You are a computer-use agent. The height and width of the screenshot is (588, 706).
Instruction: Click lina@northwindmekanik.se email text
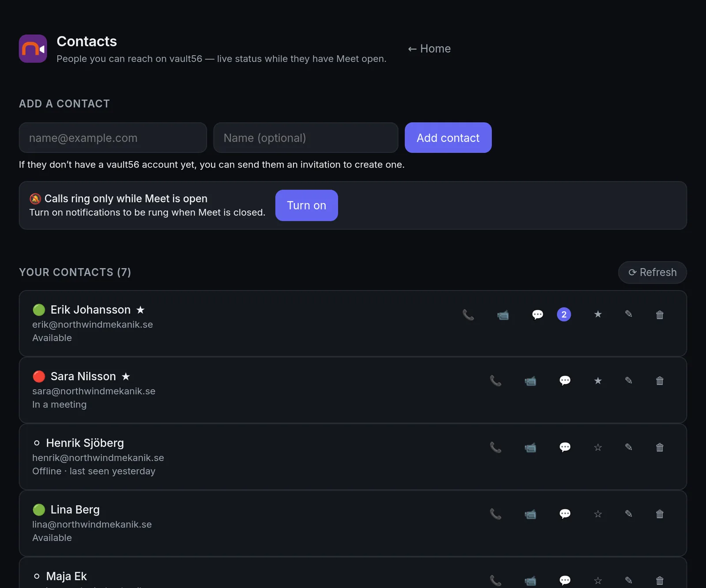point(92,524)
